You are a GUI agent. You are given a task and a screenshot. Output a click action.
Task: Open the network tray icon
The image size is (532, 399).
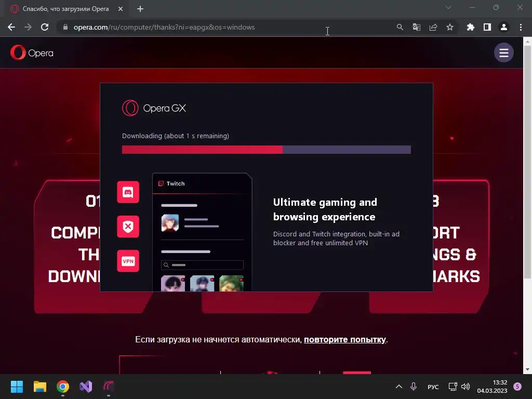click(x=453, y=387)
